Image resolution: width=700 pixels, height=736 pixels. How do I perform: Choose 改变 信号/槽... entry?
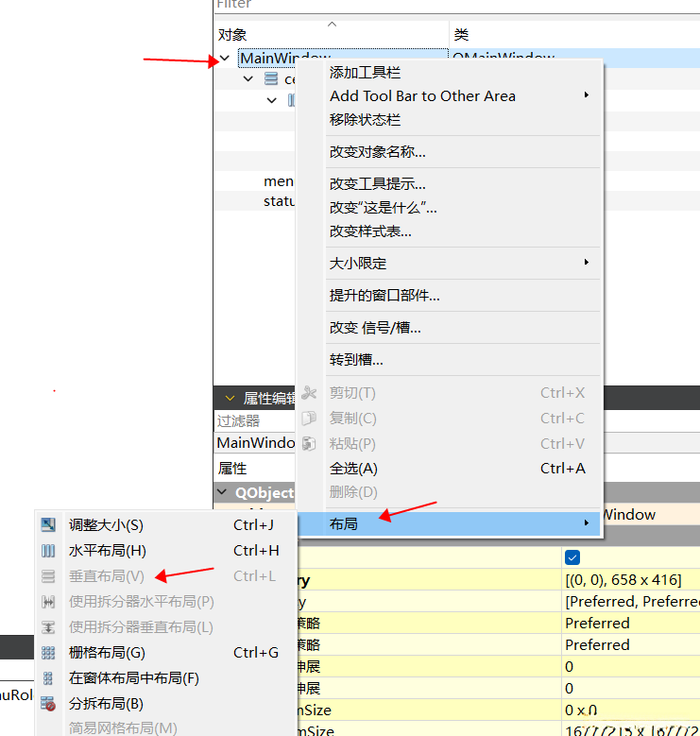[x=375, y=328]
